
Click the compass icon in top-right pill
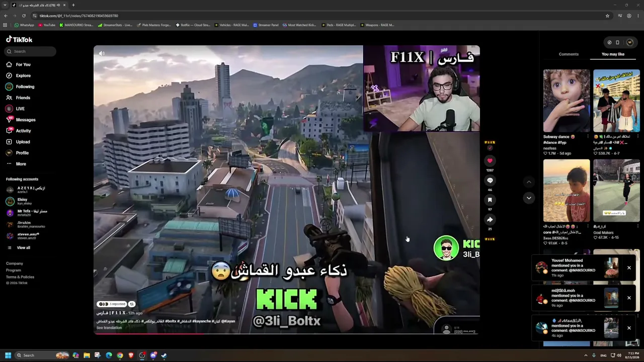(609, 42)
